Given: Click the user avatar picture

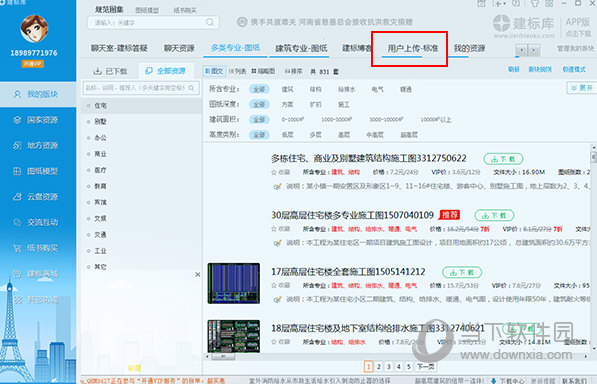Looking at the screenshot, I should point(34,29).
